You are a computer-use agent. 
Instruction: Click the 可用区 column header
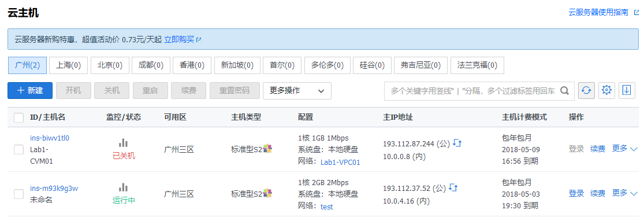pyautogui.click(x=175, y=117)
